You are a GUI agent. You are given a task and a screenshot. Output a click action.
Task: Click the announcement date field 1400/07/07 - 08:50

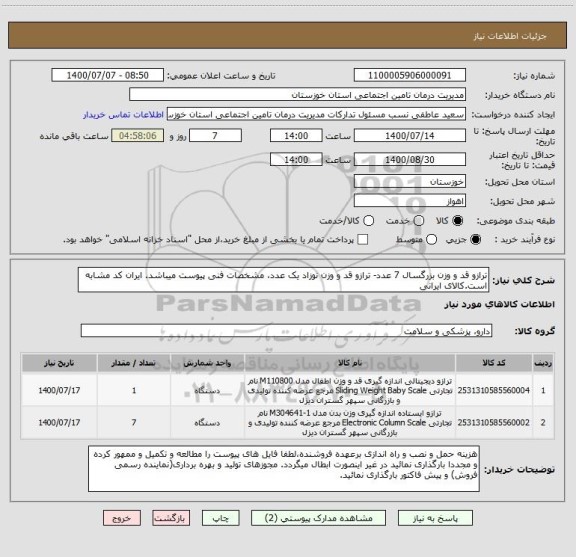(108, 75)
